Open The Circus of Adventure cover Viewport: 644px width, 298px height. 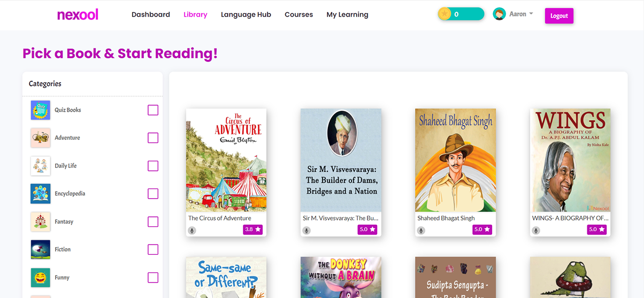click(x=226, y=160)
